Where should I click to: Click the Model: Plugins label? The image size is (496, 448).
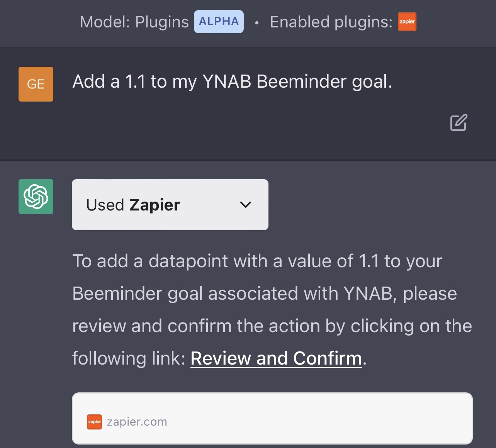(134, 22)
